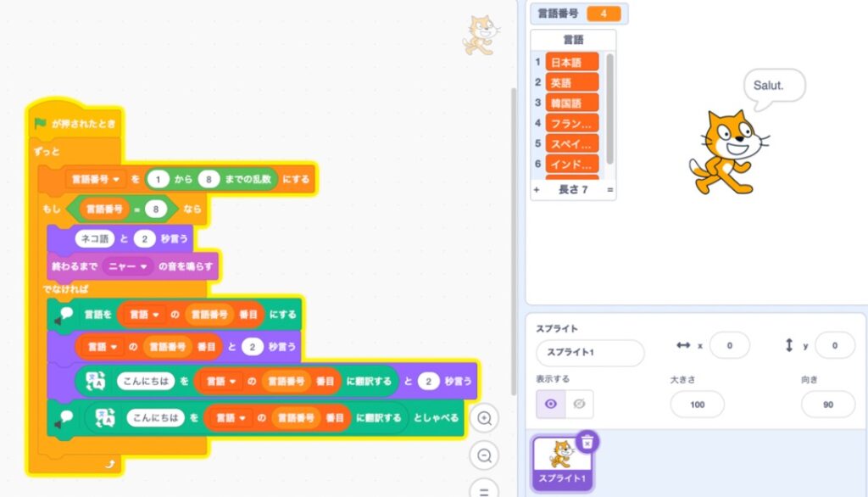Click the Salut. speech bubble
Viewport: 868px width, 497px height.
(774, 87)
